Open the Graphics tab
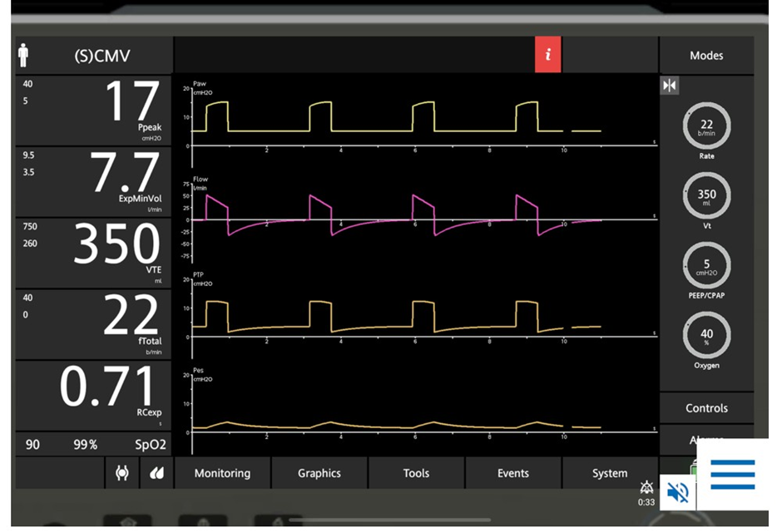 point(319,473)
